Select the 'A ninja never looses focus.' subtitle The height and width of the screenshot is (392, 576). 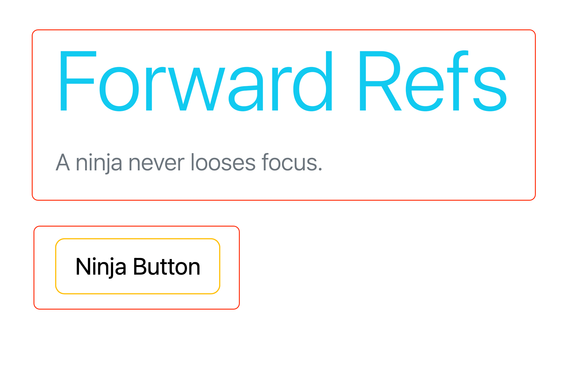(x=189, y=163)
